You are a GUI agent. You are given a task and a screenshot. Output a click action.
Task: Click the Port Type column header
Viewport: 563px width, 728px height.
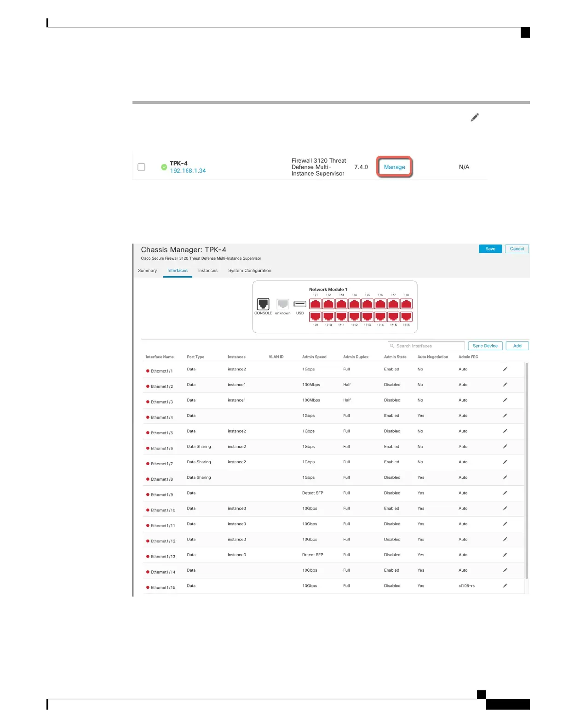pos(195,357)
